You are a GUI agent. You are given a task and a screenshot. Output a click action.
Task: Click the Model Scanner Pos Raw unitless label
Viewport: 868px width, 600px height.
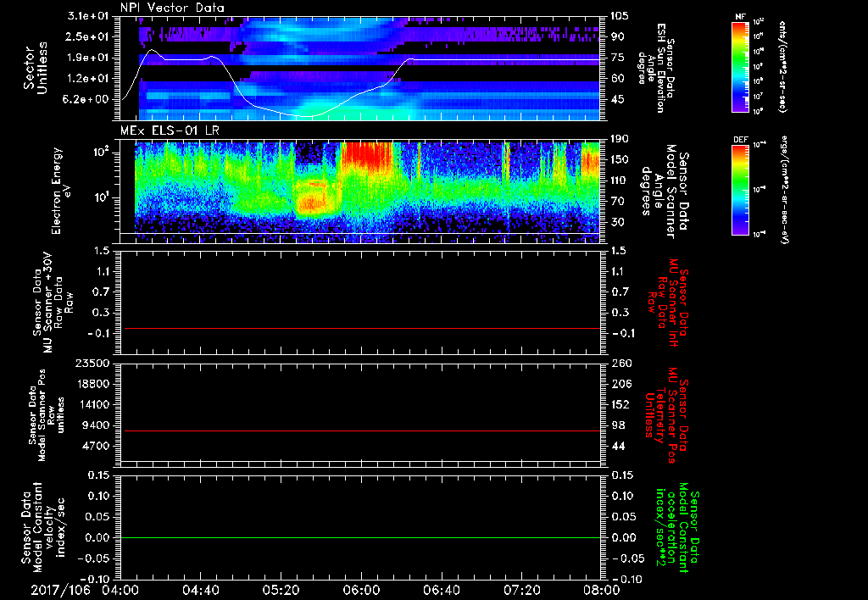[x=47, y=415]
